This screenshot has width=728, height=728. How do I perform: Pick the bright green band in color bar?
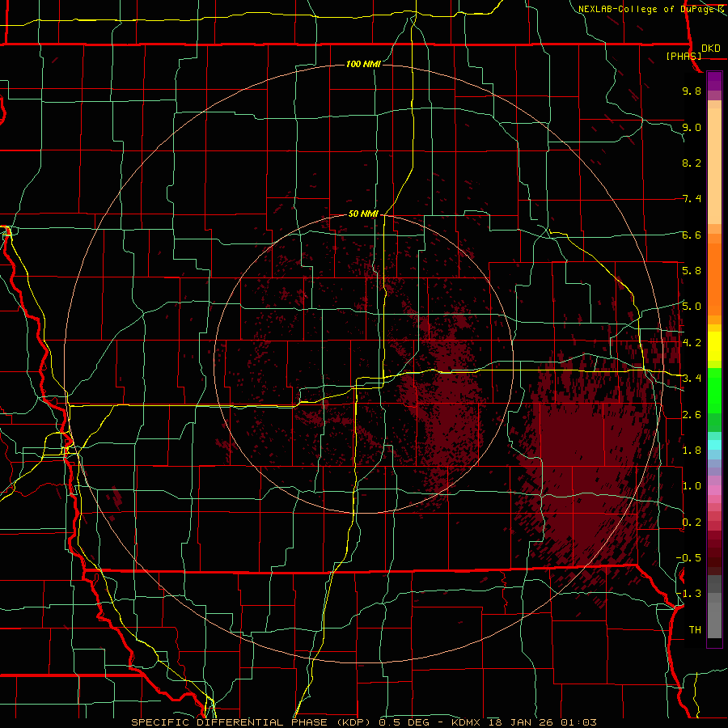(x=714, y=390)
